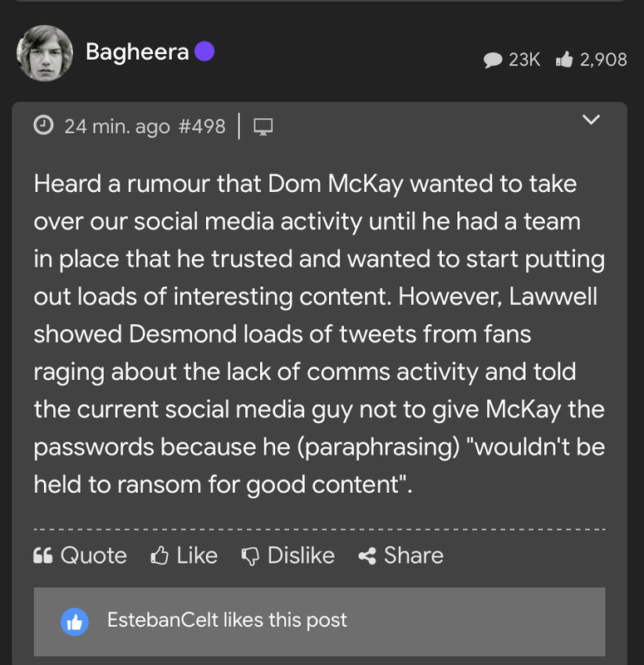This screenshot has height=665, width=644.
Task: Quote this post
Action: [x=80, y=555]
